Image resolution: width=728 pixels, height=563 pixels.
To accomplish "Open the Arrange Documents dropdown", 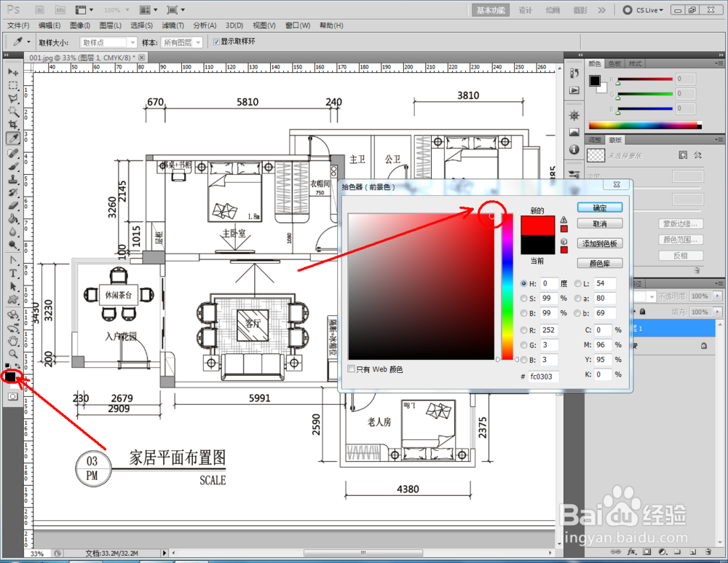I will (149, 9).
